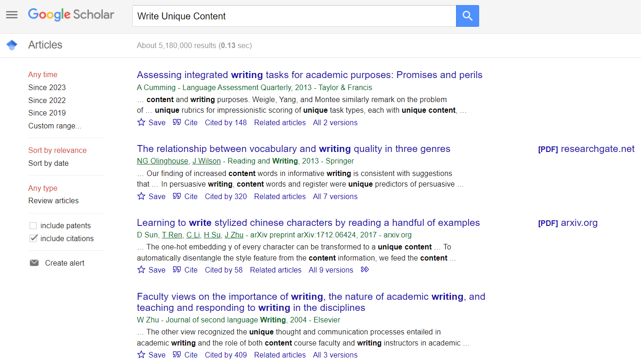Choose Sort by date option
The height and width of the screenshot is (364, 641).
(48, 163)
